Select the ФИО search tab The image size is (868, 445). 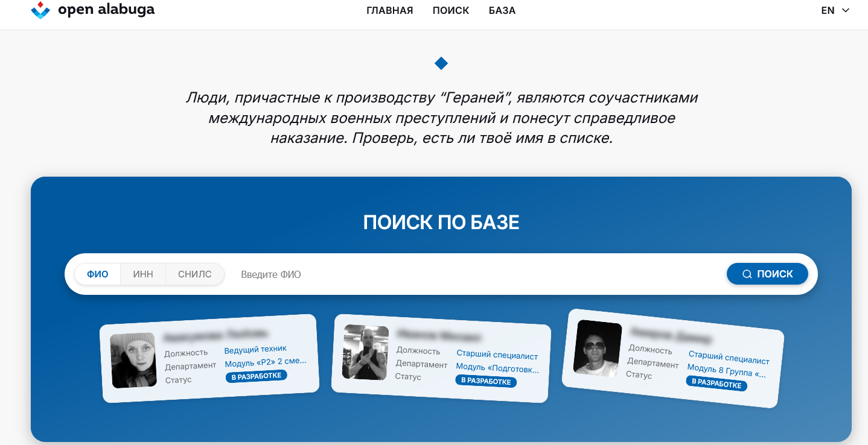click(x=98, y=274)
